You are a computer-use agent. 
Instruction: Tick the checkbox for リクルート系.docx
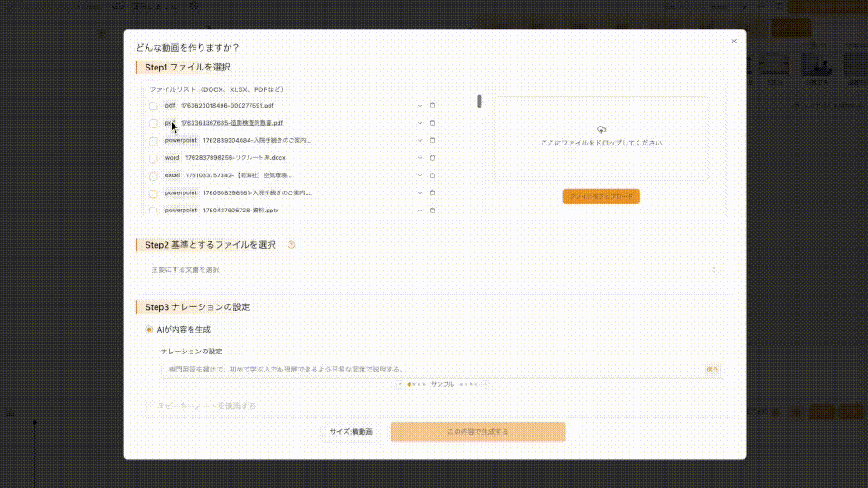click(x=154, y=158)
